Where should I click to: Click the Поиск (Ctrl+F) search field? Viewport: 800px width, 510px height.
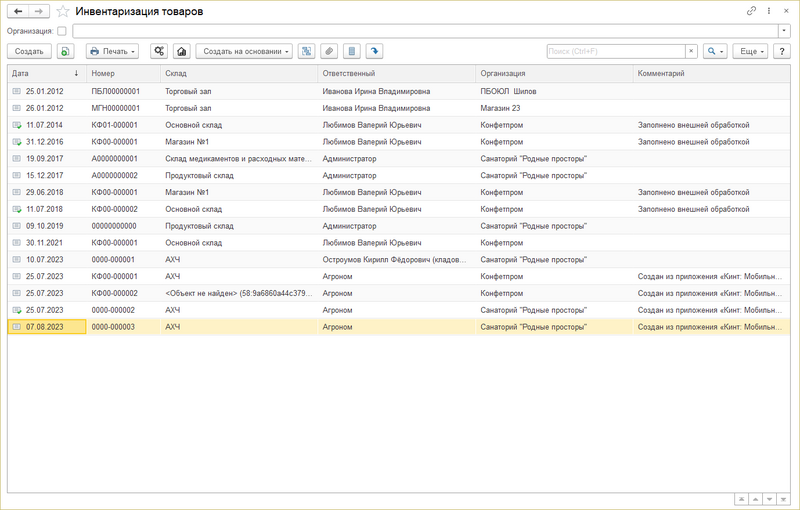(616, 51)
